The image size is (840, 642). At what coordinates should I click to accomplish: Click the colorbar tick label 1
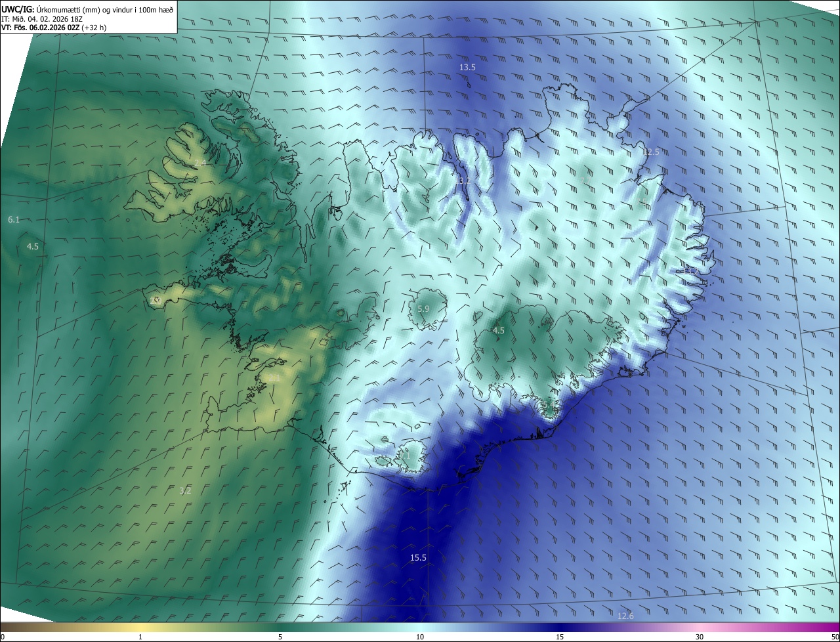tap(140, 637)
